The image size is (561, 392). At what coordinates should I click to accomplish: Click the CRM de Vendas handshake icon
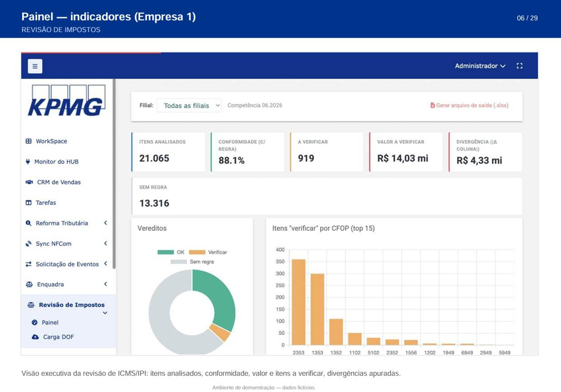point(29,182)
